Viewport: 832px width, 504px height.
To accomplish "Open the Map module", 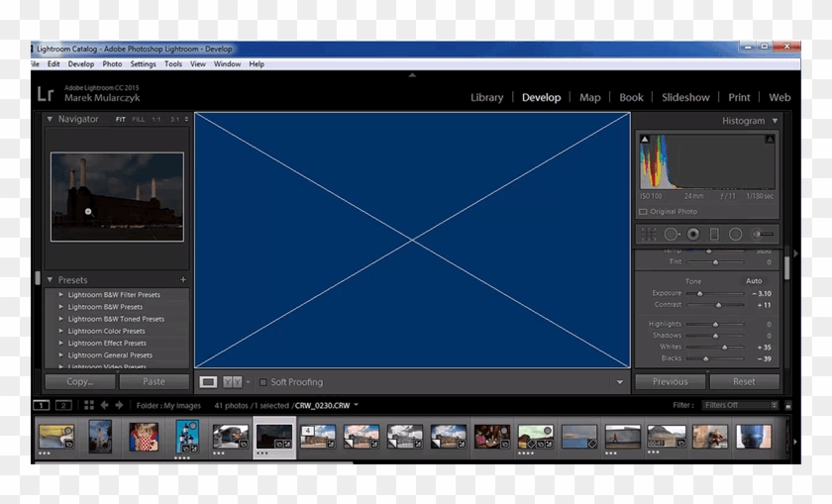I will (x=589, y=98).
